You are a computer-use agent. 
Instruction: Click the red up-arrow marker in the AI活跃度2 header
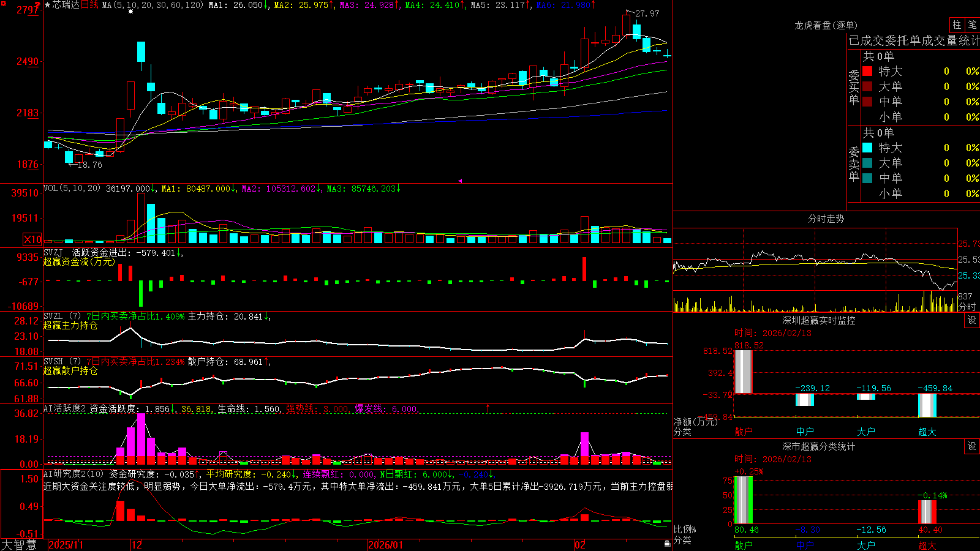pos(488,408)
